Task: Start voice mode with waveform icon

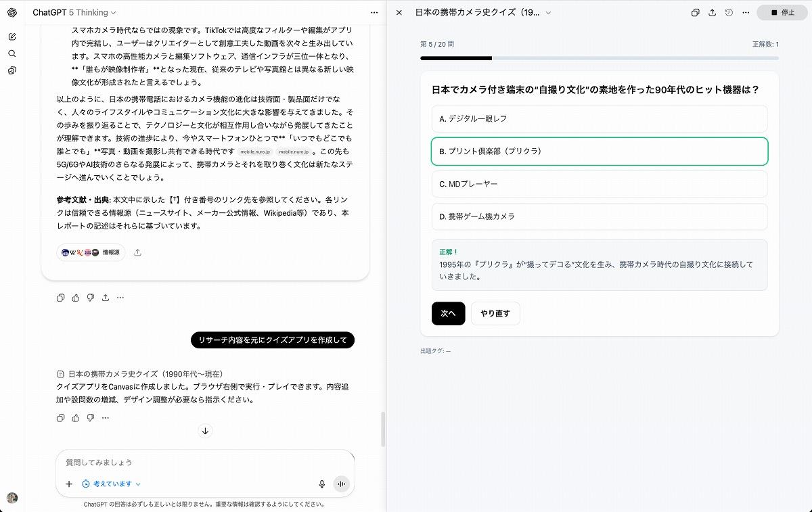Action: (341, 484)
